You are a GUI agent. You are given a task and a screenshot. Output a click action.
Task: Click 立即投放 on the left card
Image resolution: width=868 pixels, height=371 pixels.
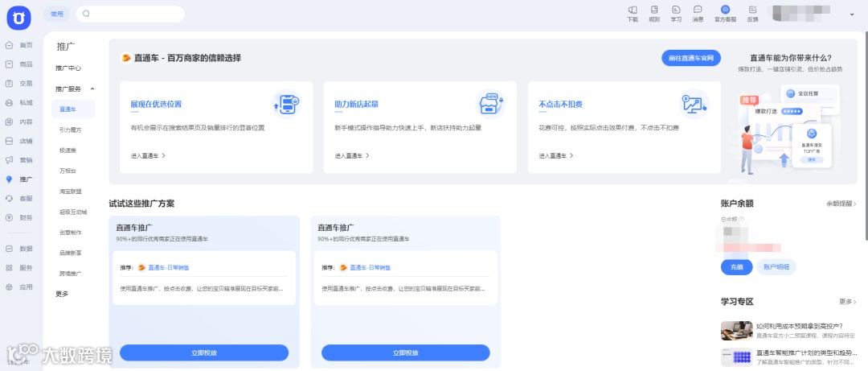click(204, 352)
